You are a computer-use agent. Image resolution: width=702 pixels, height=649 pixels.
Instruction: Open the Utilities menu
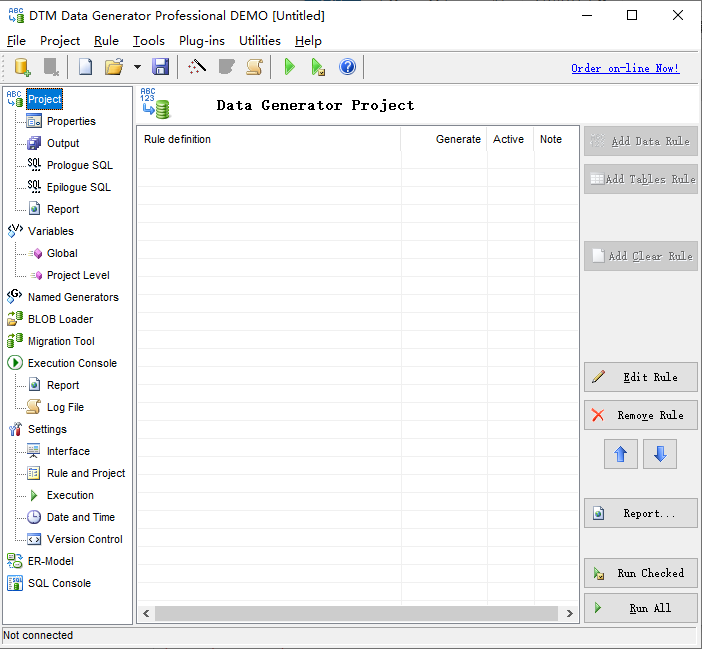(260, 41)
